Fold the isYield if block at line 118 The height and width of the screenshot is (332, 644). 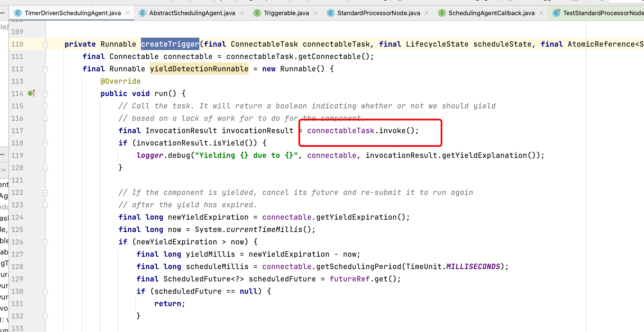tap(45, 143)
